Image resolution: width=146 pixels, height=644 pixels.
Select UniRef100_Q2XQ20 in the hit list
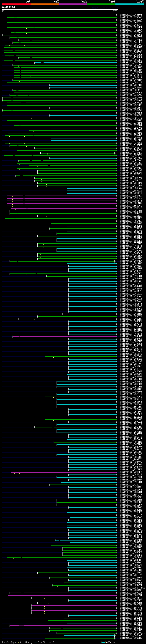pos(131,176)
